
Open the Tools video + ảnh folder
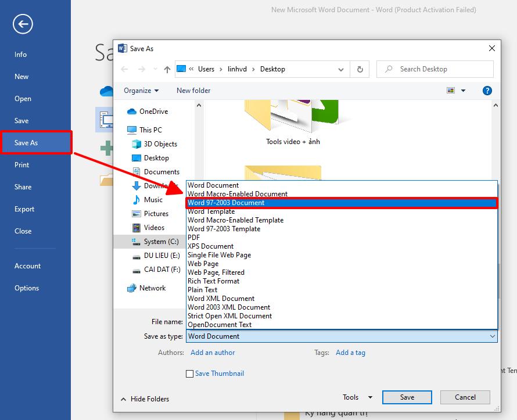tap(293, 123)
